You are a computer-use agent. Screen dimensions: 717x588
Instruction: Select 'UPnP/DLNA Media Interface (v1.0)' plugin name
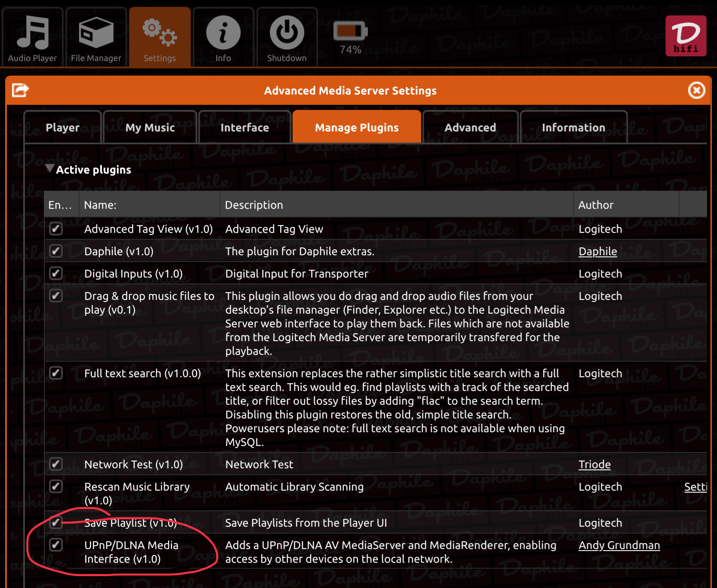[131, 552]
